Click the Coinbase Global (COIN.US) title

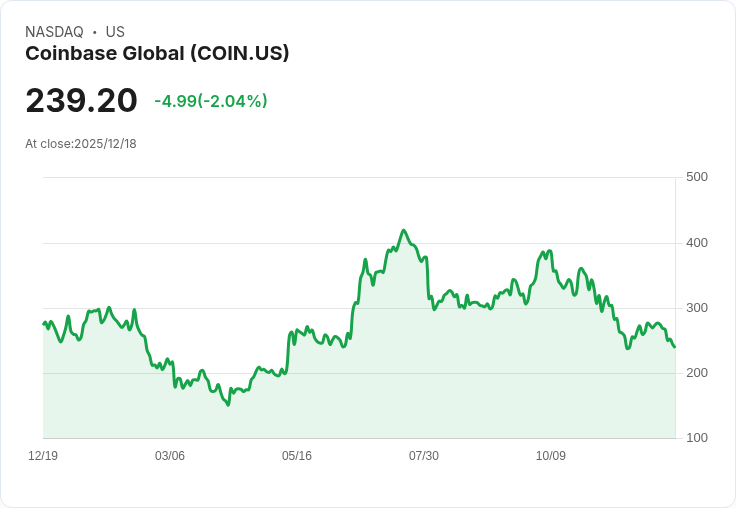pos(157,54)
